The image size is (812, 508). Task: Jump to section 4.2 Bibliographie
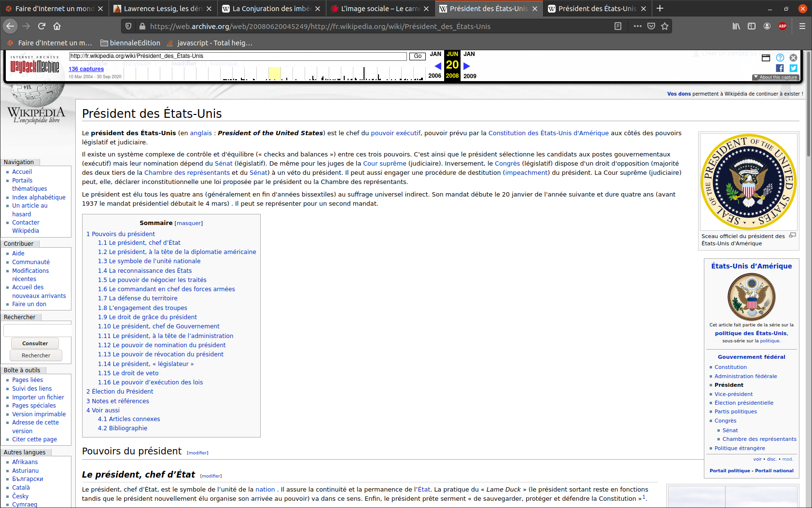(123, 428)
